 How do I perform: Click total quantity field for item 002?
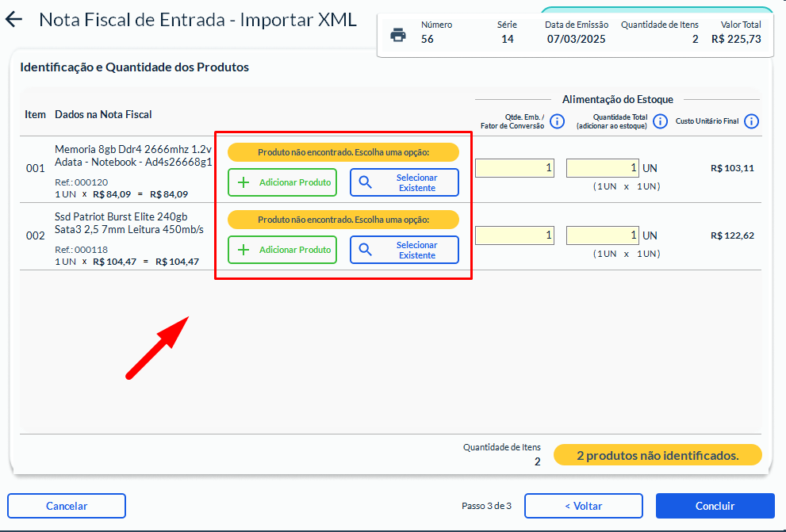[602, 235]
